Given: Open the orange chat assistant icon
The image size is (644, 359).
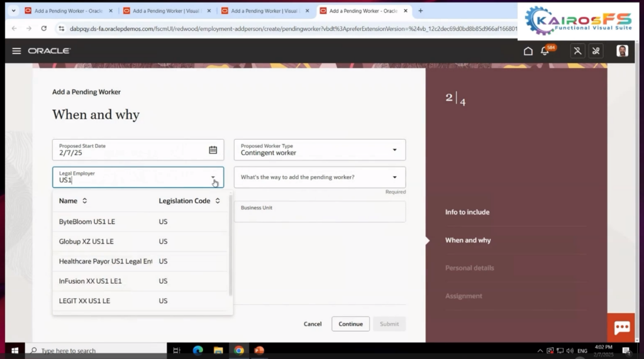Looking at the screenshot, I should pyautogui.click(x=622, y=328).
